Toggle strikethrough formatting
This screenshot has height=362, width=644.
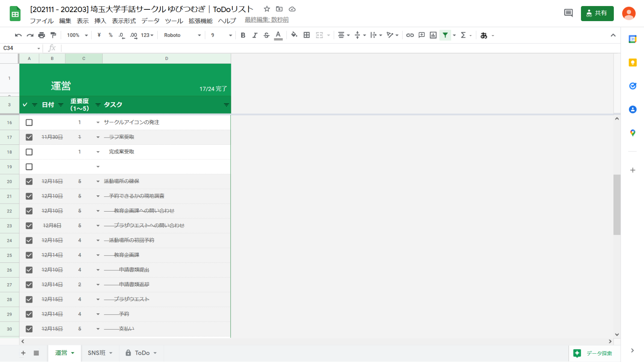[266, 35]
